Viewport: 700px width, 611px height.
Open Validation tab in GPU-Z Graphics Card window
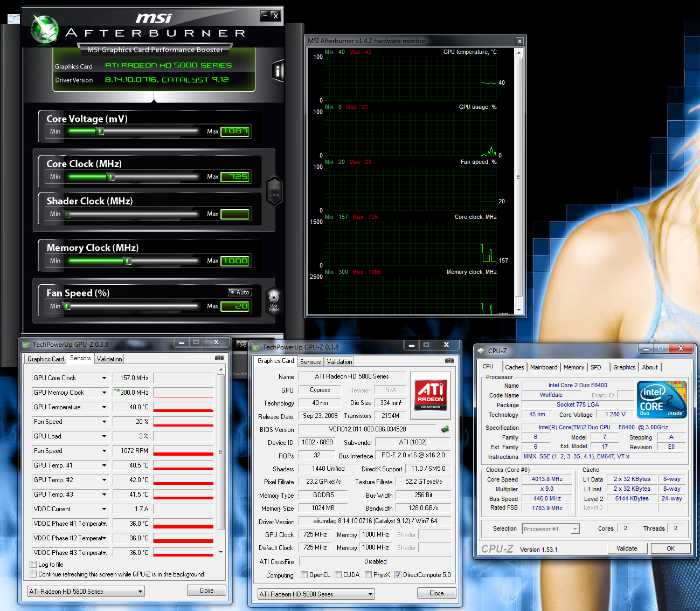click(x=339, y=362)
